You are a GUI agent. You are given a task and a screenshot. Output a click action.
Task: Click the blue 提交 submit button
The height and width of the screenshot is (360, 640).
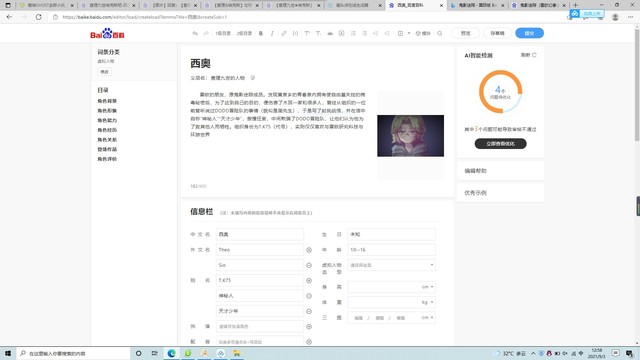[529, 33]
